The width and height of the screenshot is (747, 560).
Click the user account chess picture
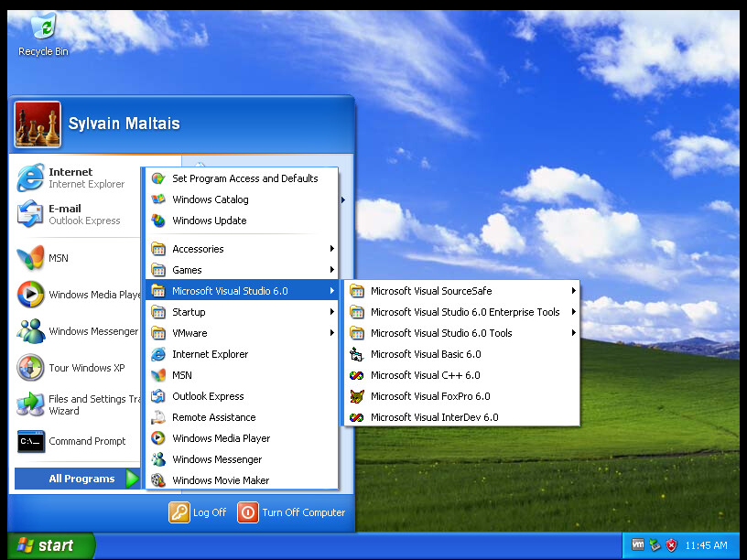click(38, 124)
